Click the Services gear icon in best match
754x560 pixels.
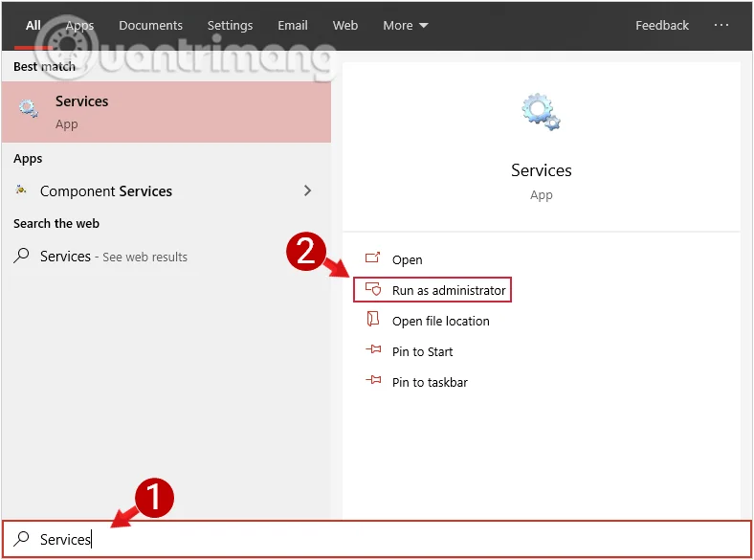29,108
